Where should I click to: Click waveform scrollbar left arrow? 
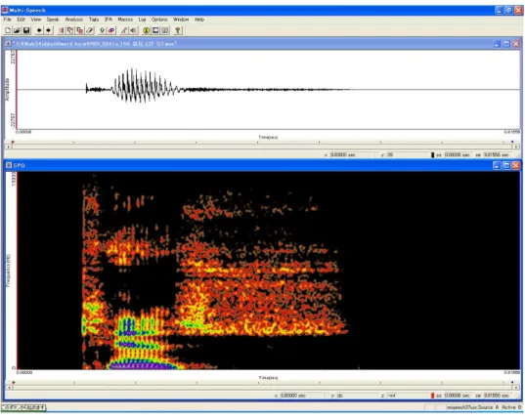tap(9, 147)
